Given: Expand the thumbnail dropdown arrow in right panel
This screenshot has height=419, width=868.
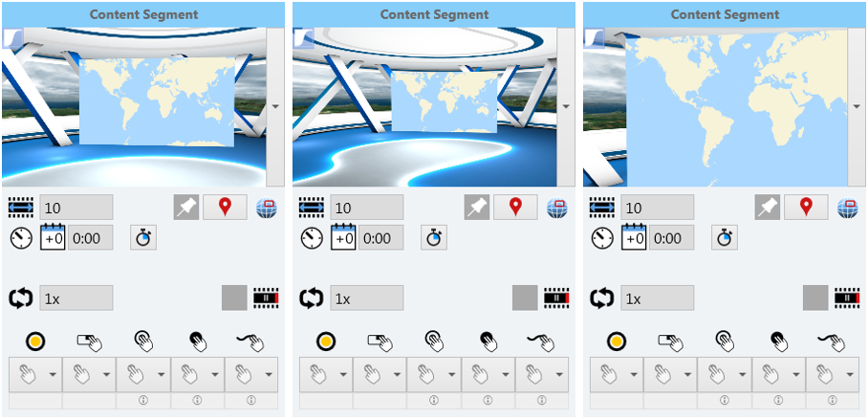Looking at the screenshot, I should point(857,107).
